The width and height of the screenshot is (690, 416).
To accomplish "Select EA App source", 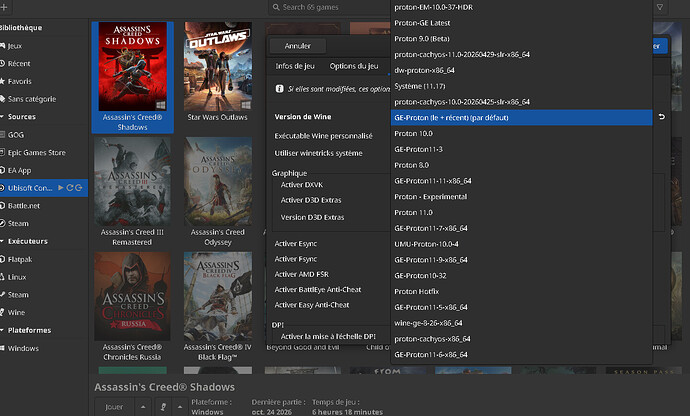I will pyautogui.click(x=19, y=170).
